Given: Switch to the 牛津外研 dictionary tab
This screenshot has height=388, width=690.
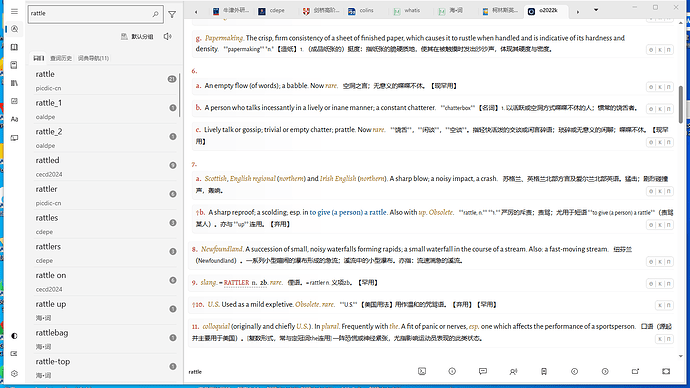Looking at the screenshot, I should pos(231,11).
